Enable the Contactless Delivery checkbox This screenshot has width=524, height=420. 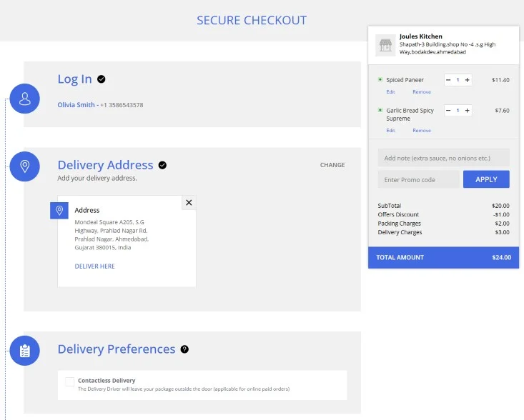click(69, 381)
